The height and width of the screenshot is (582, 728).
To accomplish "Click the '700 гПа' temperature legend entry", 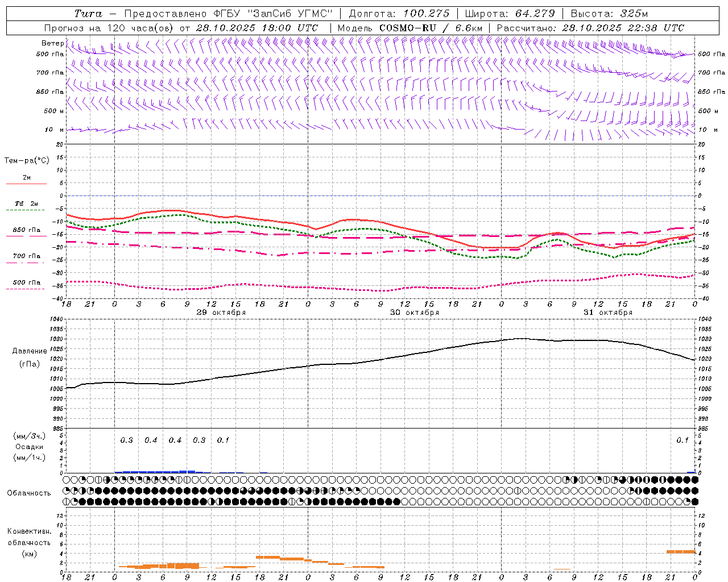I will click(27, 256).
